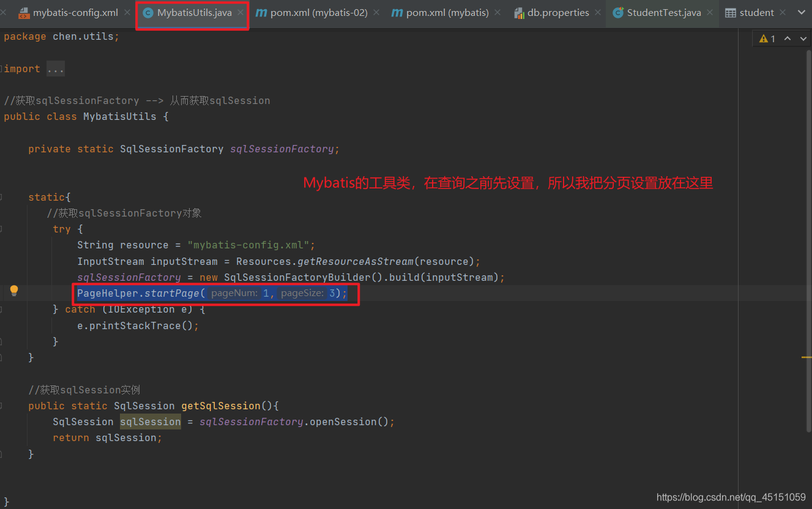Click the comment 获取sqlSessionFactory对象
The height and width of the screenshot is (509, 812).
pyautogui.click(x=124, y=213)
